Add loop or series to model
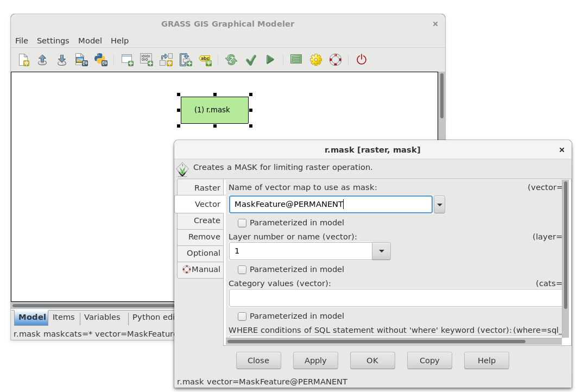576x392 pixels. (x=186, y=60)
